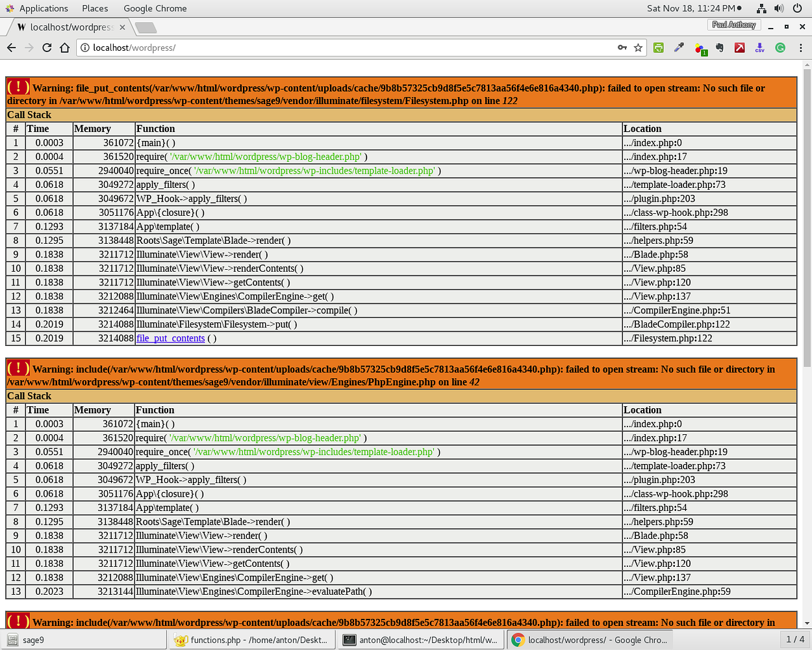Open the network status indicator
Image resolution: width=812 pixels, height=650 pixels.
761,8
